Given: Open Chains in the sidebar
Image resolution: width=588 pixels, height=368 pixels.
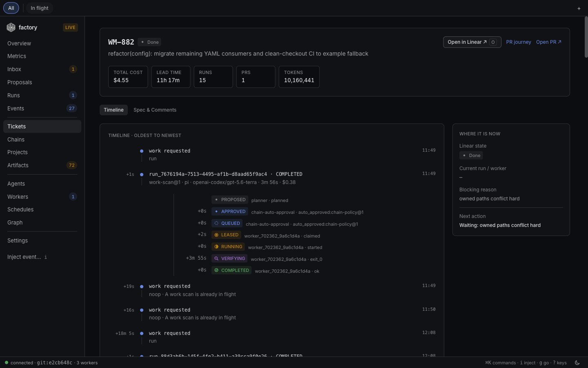Looking at the screenshot, I should click(x=42, y=139).
